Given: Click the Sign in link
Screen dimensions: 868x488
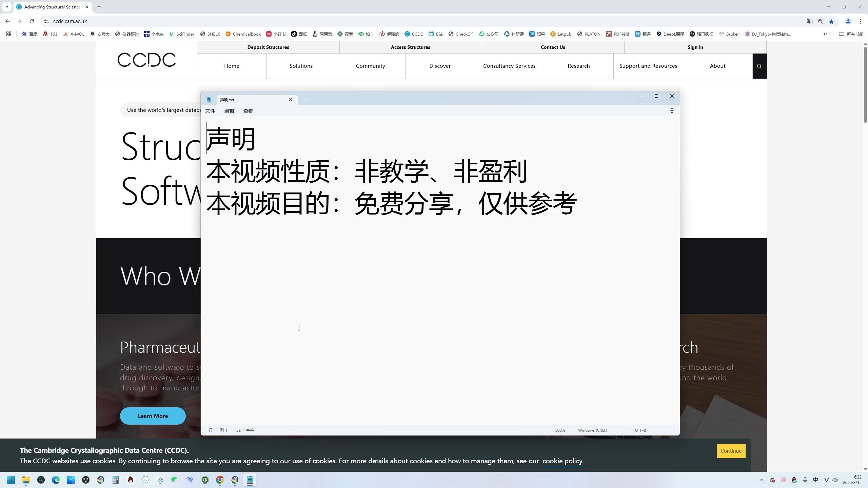Looking at the screenshot, I should pyautogui.click(x=695, y=47).
